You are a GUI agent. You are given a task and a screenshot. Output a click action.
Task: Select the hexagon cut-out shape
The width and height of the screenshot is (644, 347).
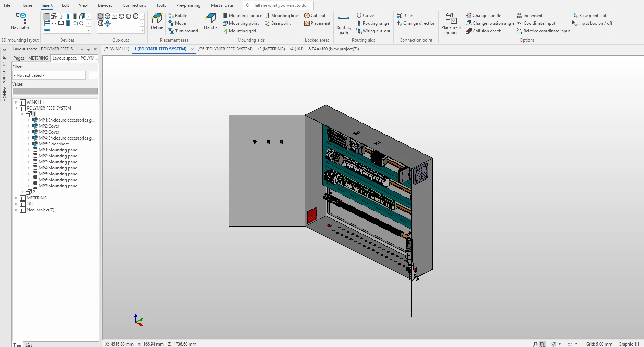pyautogui.click(x=129, y=16)
